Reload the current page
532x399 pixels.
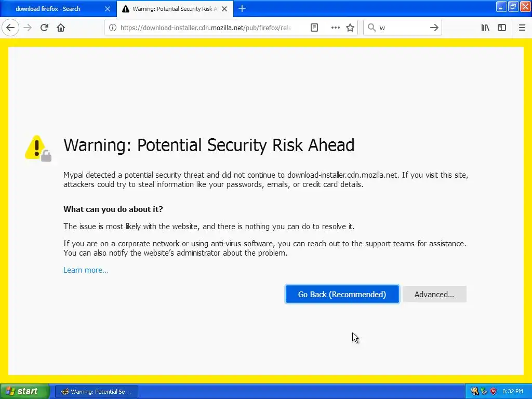coord(44,28)
